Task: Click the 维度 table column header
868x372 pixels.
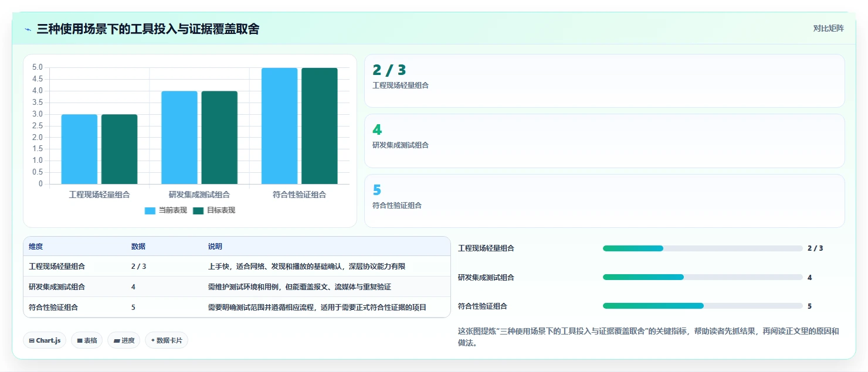Action: click(x=36, y=247)
